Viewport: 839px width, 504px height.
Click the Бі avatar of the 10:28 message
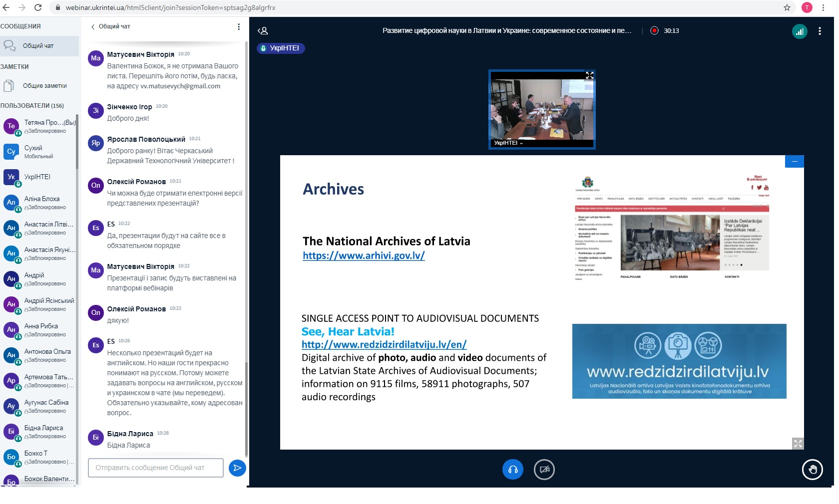coord(96,438)
